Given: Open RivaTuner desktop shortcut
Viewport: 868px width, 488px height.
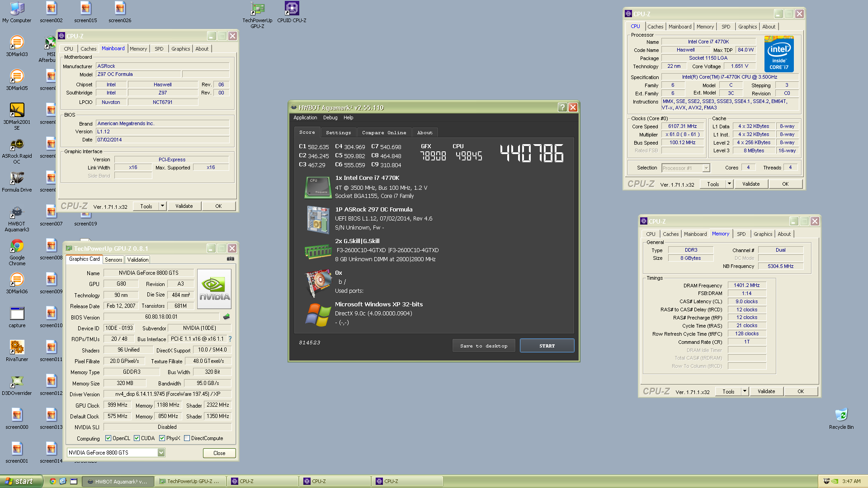Looking at the screenshot, I should click(x=17, y=351).
